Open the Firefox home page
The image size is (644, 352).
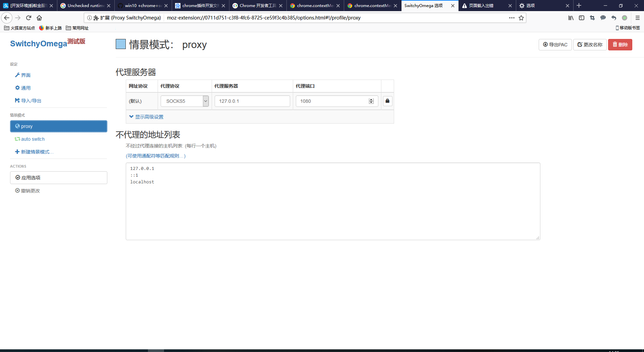[x=39, y=18]
